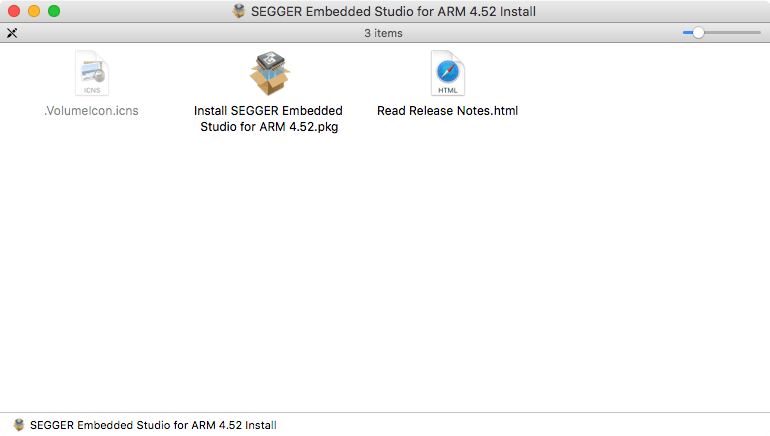
Task: Click the empty space in the bottom path bar
Action: (550, 425)
